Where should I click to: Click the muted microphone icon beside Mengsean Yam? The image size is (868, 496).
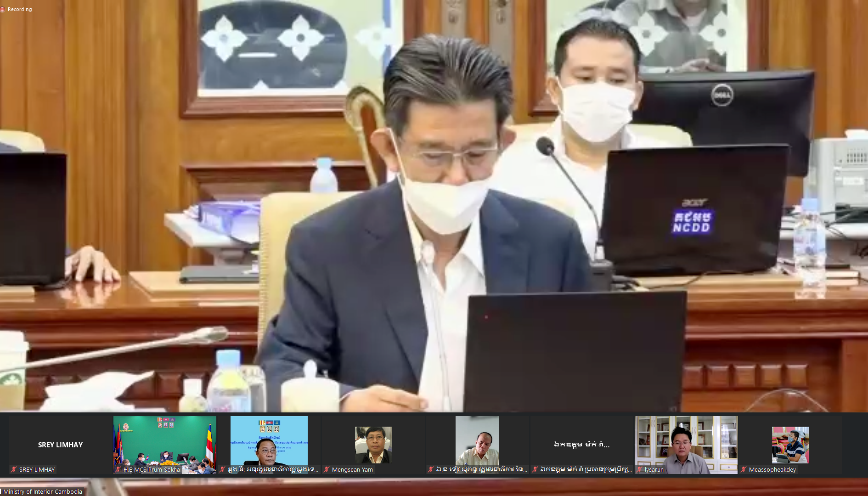327,469
